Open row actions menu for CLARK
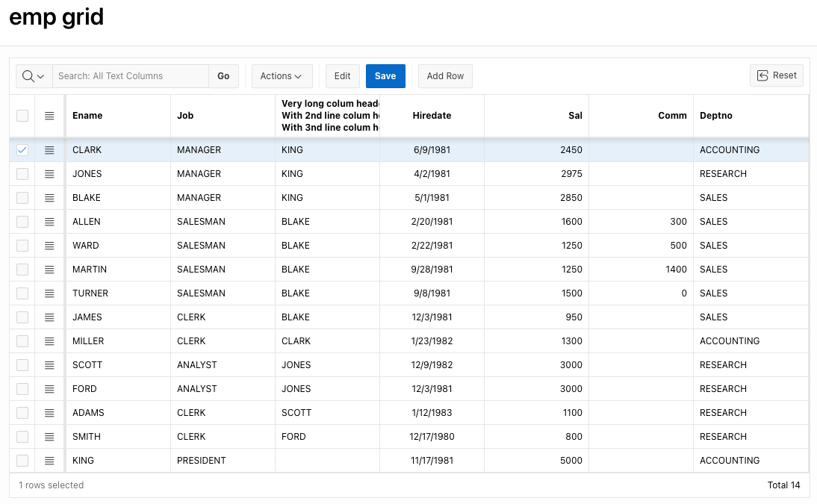This screenshot has width=817, height=504. [x=49, y=150]
